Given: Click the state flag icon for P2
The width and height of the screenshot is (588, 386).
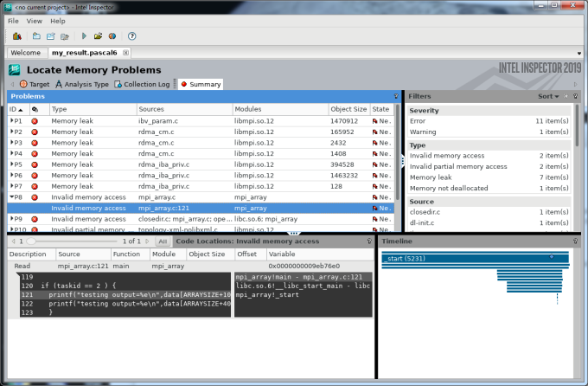Looking at the screenshot, I should [x=374, y=132].
